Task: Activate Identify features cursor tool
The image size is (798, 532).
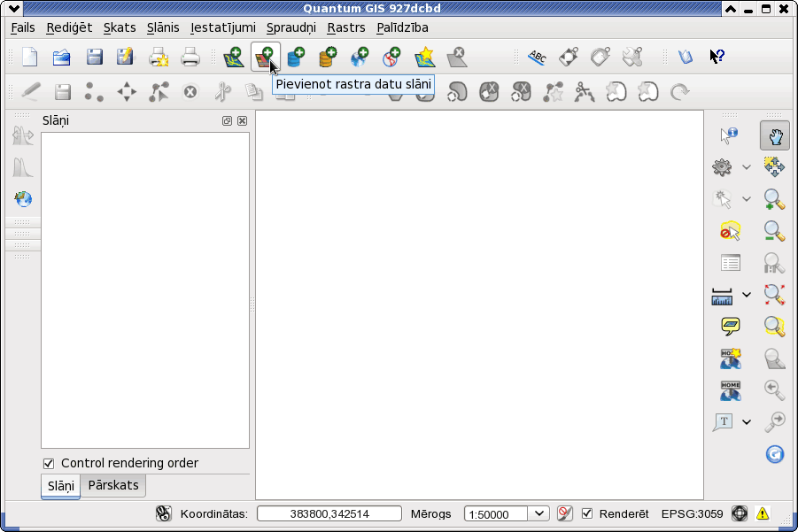Action: point(729,135)
